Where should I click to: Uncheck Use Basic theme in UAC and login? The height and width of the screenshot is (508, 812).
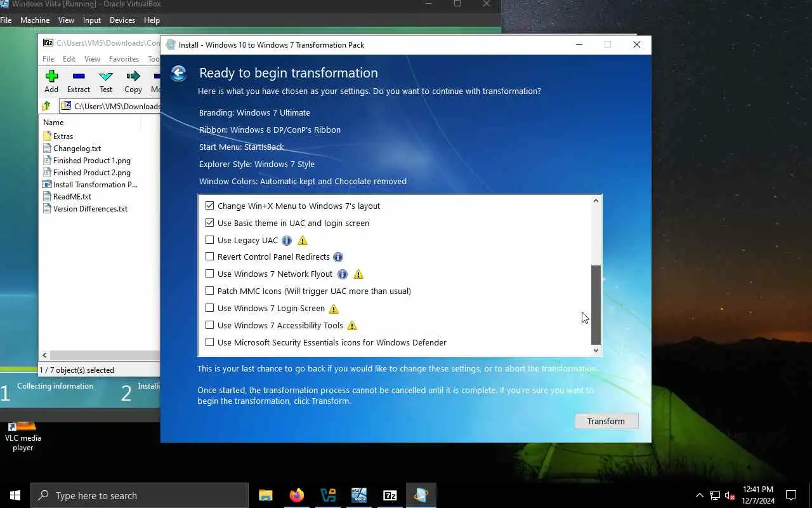209,223
